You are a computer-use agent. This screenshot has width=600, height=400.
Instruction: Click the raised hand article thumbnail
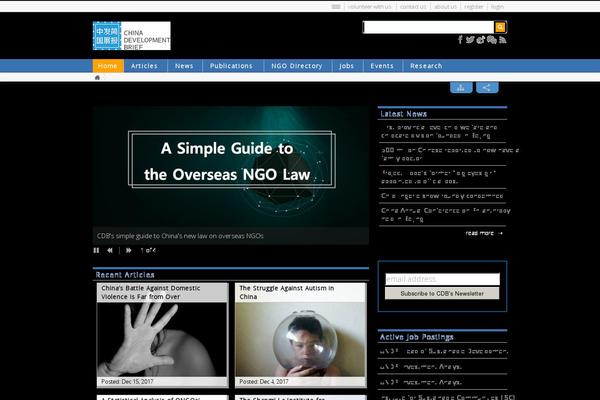(162, 340)
